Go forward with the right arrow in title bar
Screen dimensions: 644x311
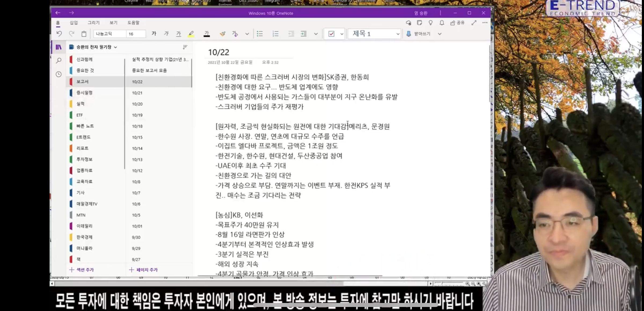(x=71, y=13)
